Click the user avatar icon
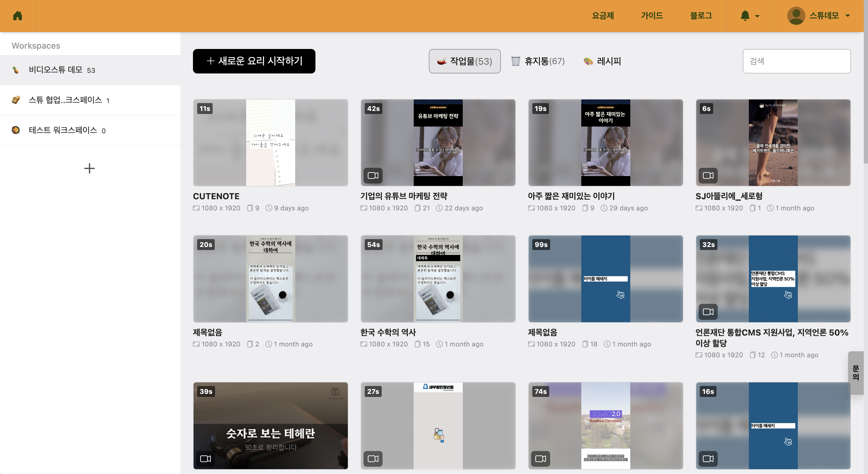Viewport: 868px width, 474px height. pos(796,16)
